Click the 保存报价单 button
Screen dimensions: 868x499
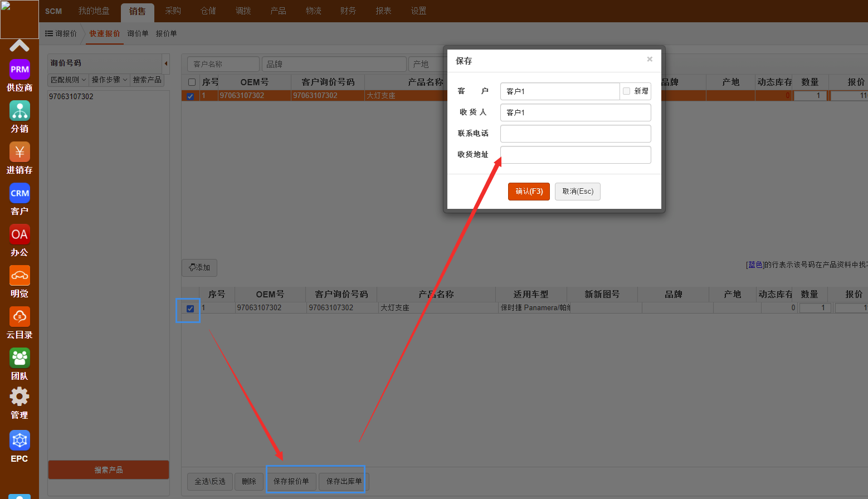291,482
